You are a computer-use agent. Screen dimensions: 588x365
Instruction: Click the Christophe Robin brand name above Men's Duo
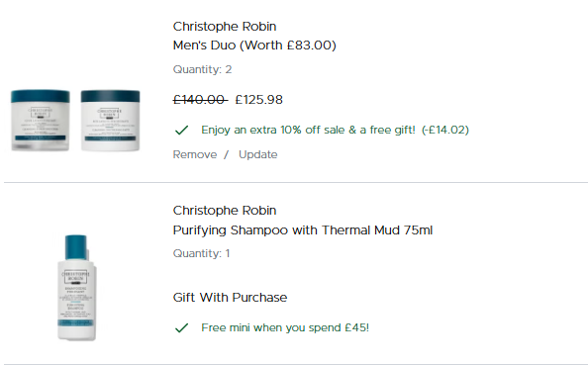pyautogui.click(x=225, y=27)
